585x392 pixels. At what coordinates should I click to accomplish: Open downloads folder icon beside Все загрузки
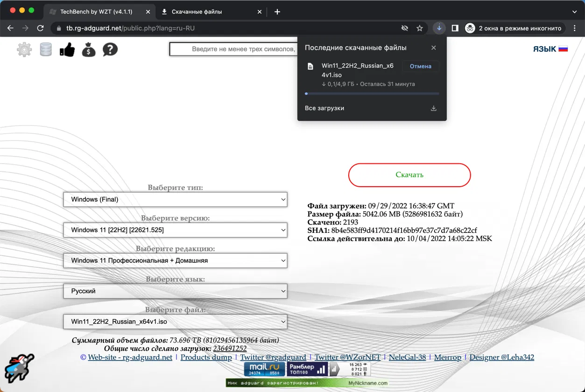[434, 108]
